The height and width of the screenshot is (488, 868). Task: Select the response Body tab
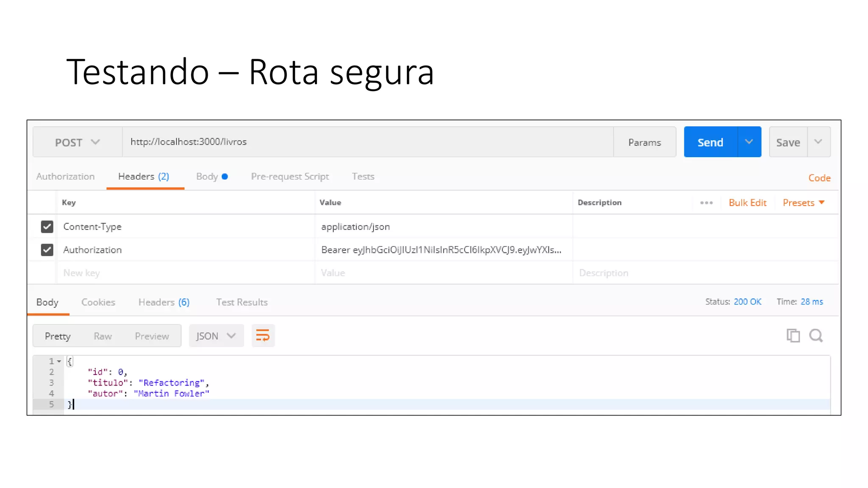47,302
